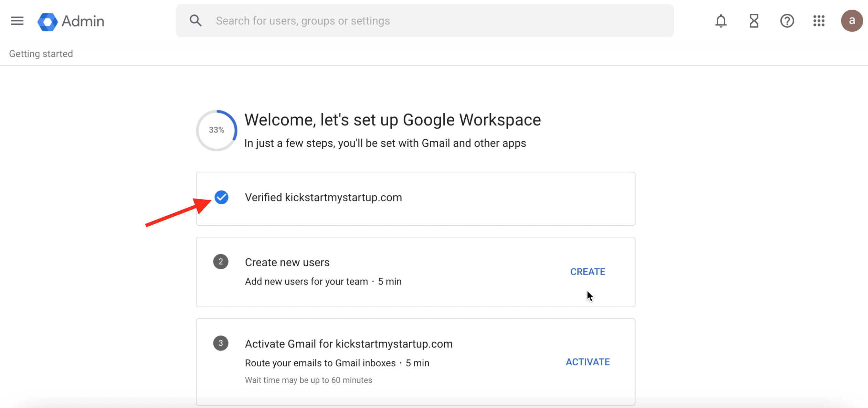Click Verified kickstartmystartup.com text
The width and height of the screenshot is (868, 408).
(x=323, y=197)
